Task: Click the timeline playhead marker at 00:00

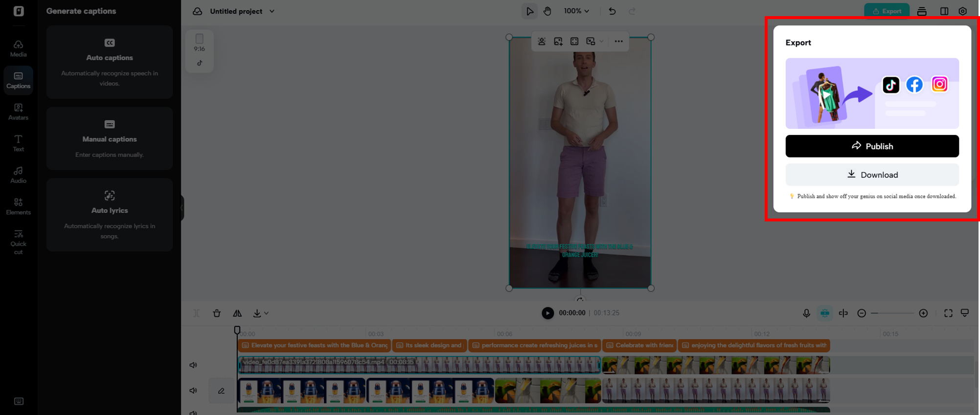Action: pyautogui.click(x=237, y=330)
